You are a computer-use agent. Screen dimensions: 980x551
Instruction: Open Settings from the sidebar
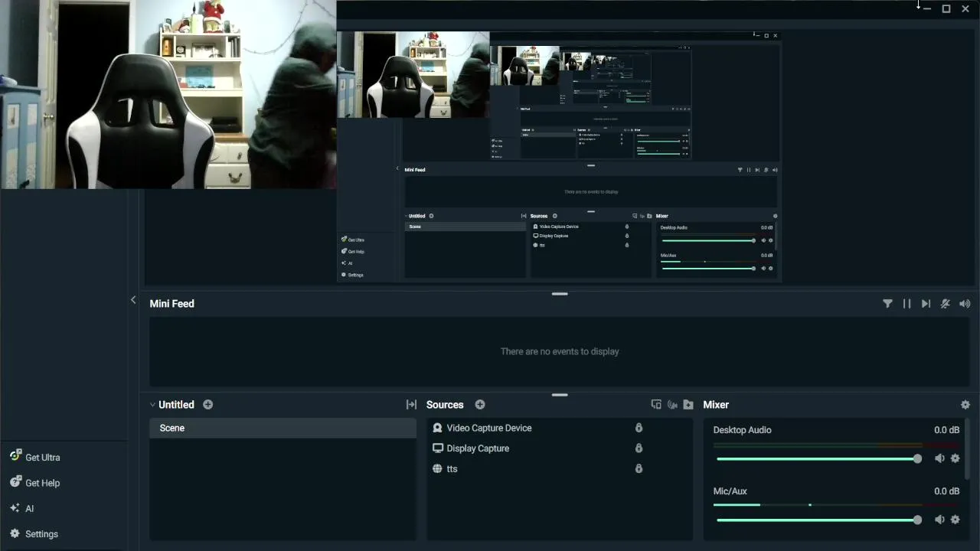point(34,534)
